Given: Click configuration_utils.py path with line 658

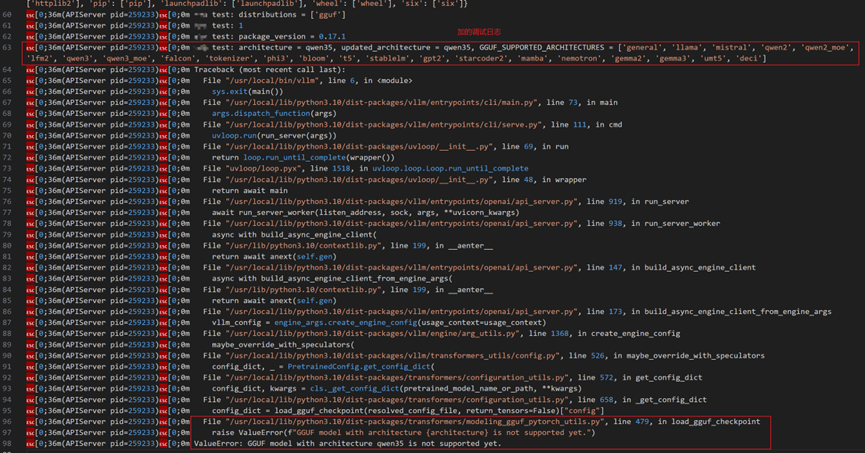Looking at the screenshot, I should [x=397, y=400].
